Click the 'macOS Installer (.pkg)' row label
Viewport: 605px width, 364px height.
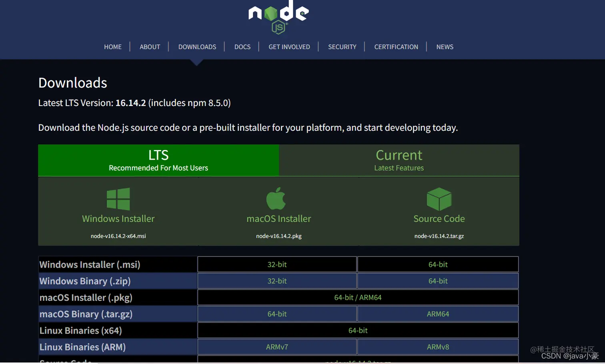(x=86, y=298)
